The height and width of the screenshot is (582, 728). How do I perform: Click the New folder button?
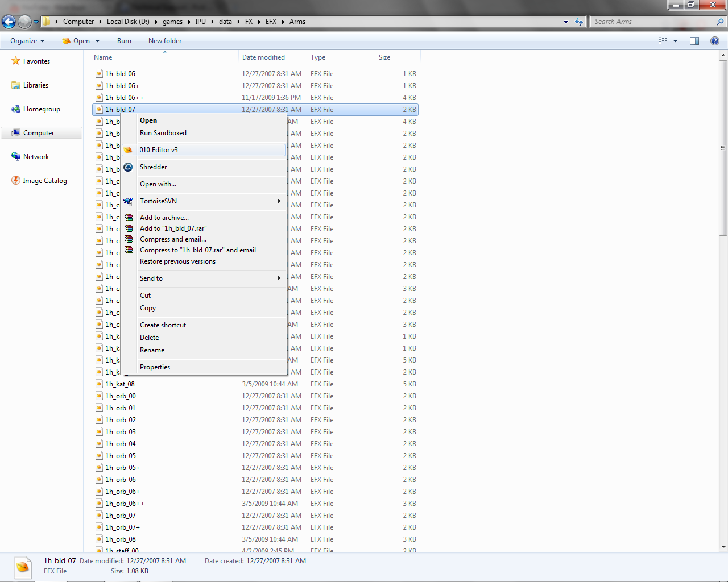click(165, 41)
